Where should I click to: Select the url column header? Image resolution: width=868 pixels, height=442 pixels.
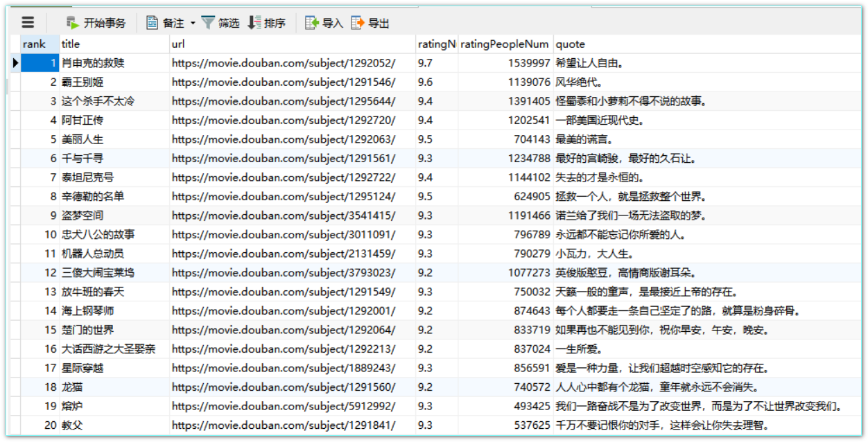[293, 44]
